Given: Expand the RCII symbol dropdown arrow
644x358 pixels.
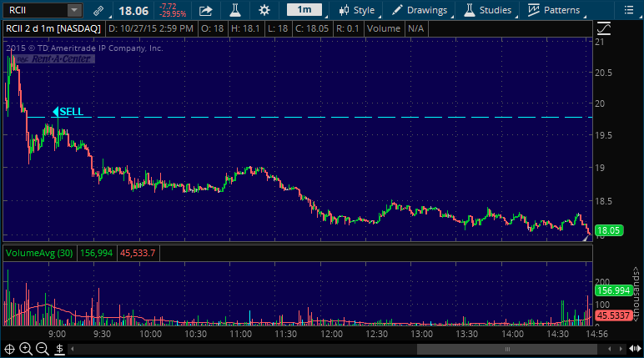Looking at the screenshot, I should (x=74, y=11).
